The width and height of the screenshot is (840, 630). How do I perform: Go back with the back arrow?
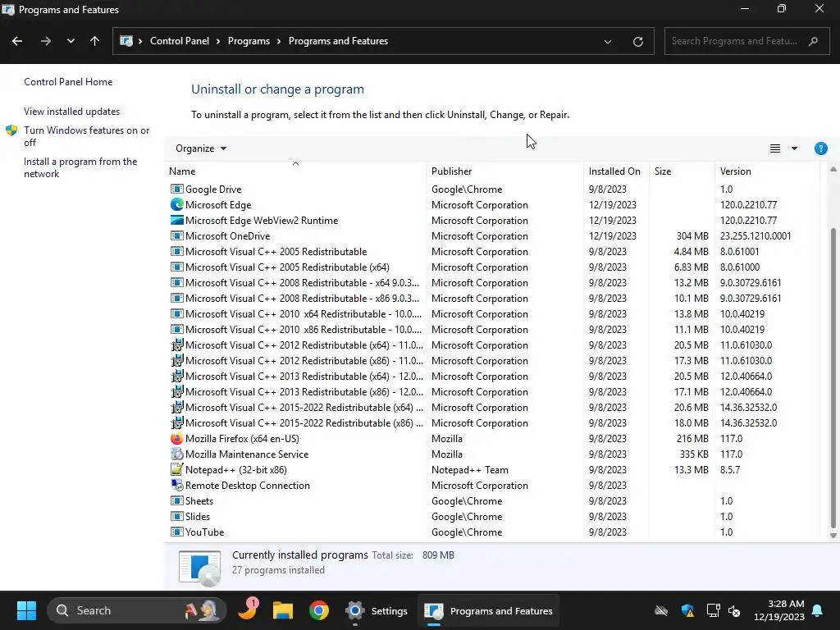17,41
